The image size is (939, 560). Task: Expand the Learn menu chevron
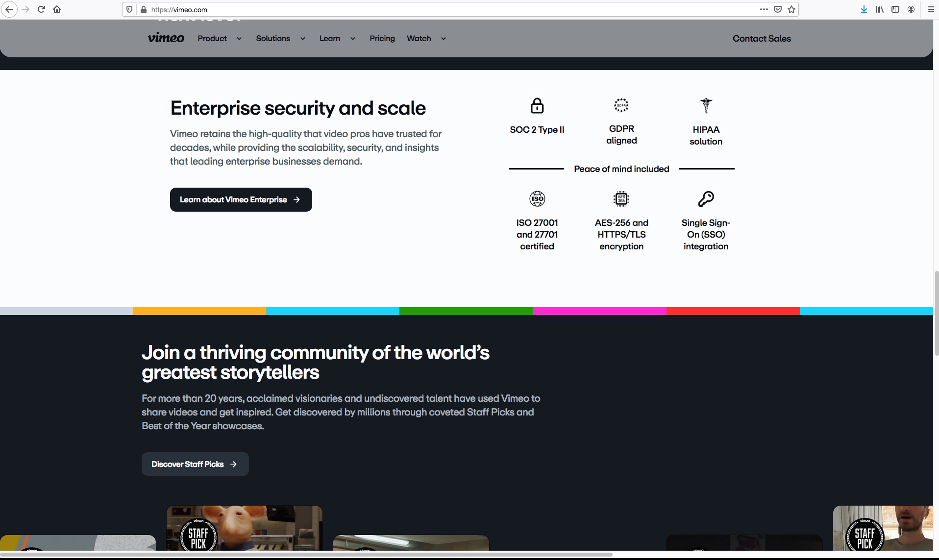coord(353,39)
